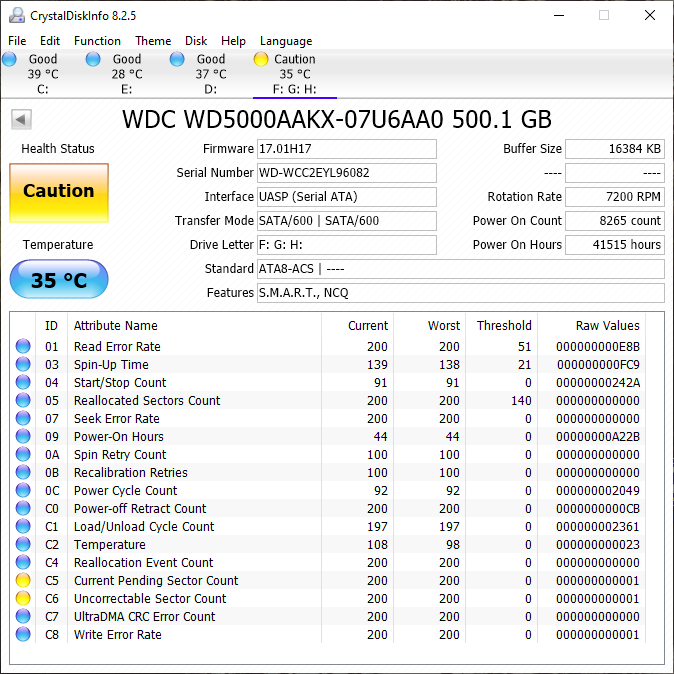Viewport: 674px width, 674px height.
Task: Click the blue status orb for C: drive
Action: (x=9, y=59)
